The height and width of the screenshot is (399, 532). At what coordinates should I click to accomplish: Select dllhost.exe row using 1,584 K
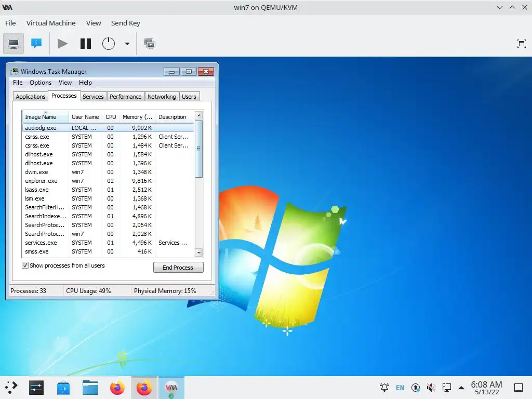tap(108, 154)
